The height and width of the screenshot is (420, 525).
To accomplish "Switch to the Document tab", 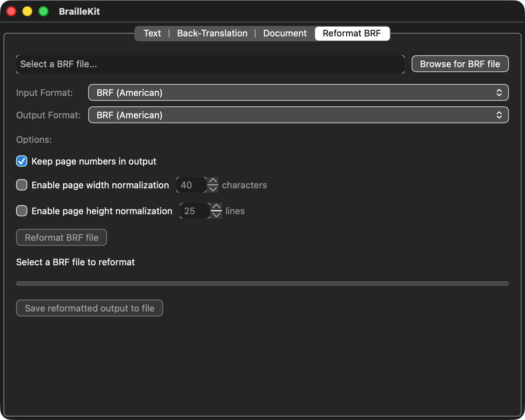I will [x=285, y=34].
